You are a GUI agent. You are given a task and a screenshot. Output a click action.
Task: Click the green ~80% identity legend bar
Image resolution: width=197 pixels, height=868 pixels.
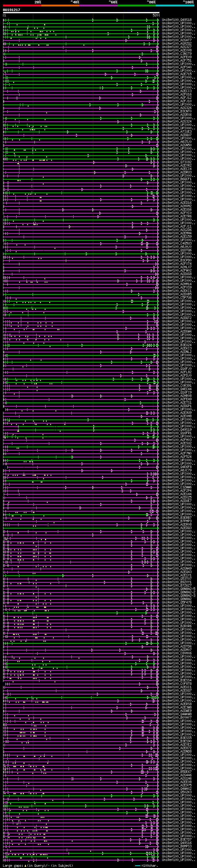point(137,6)
